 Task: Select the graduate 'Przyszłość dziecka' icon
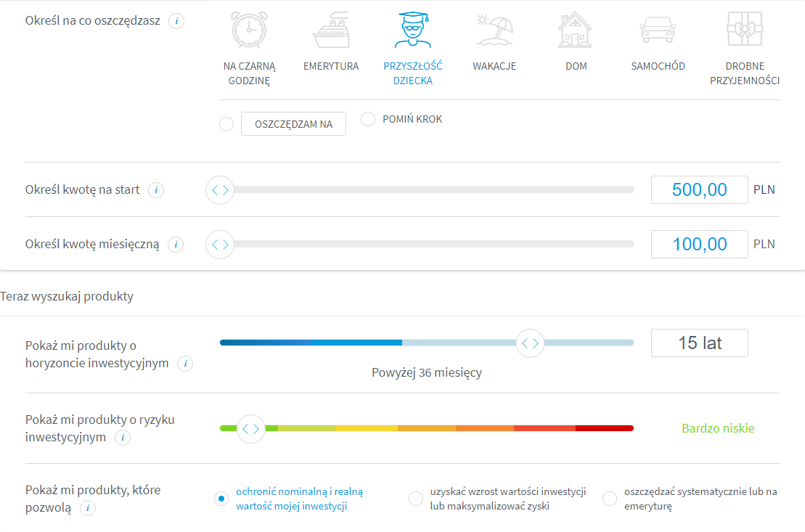pos(413,30)
